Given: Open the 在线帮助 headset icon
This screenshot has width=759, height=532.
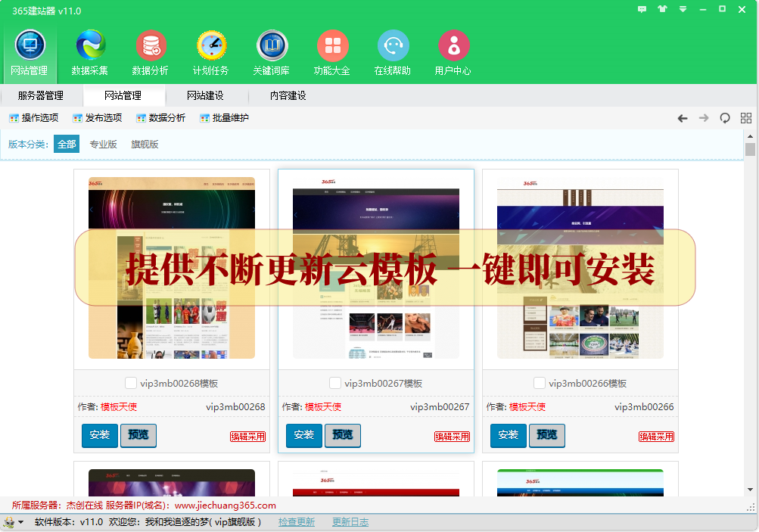Looking at the screenshot, I should [x=393, y=45].
